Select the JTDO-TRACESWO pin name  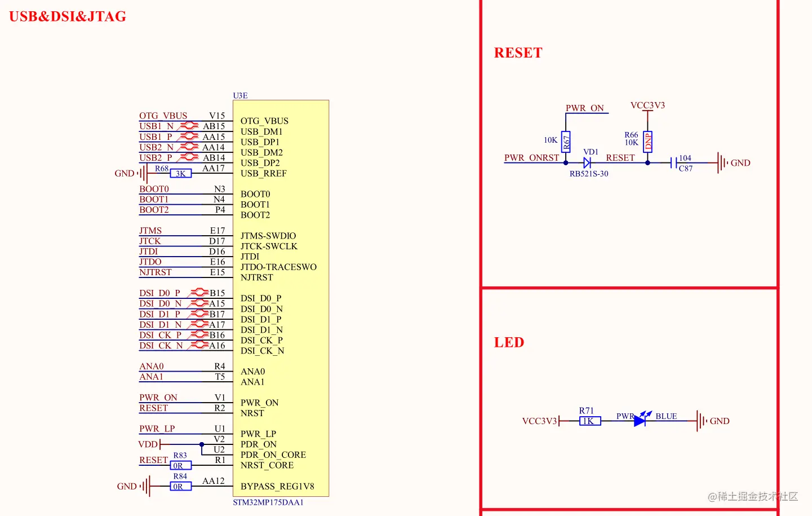[278, 267]
